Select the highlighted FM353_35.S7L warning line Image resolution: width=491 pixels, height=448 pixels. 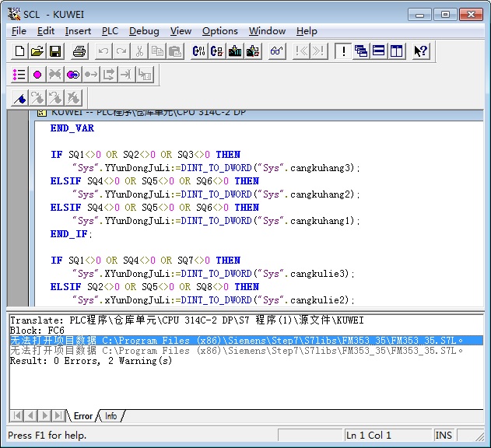point(246,341)
